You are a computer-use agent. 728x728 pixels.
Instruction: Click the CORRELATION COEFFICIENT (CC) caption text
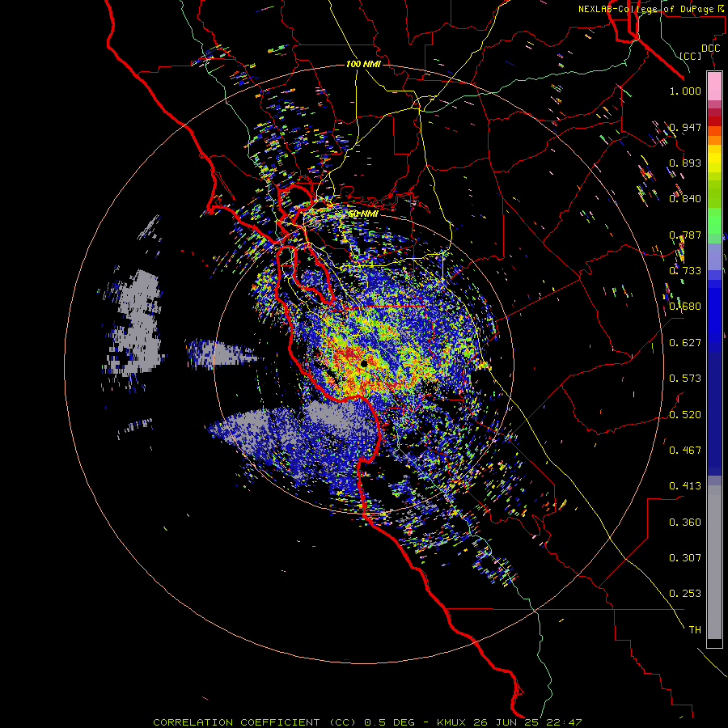coord(256,722)
